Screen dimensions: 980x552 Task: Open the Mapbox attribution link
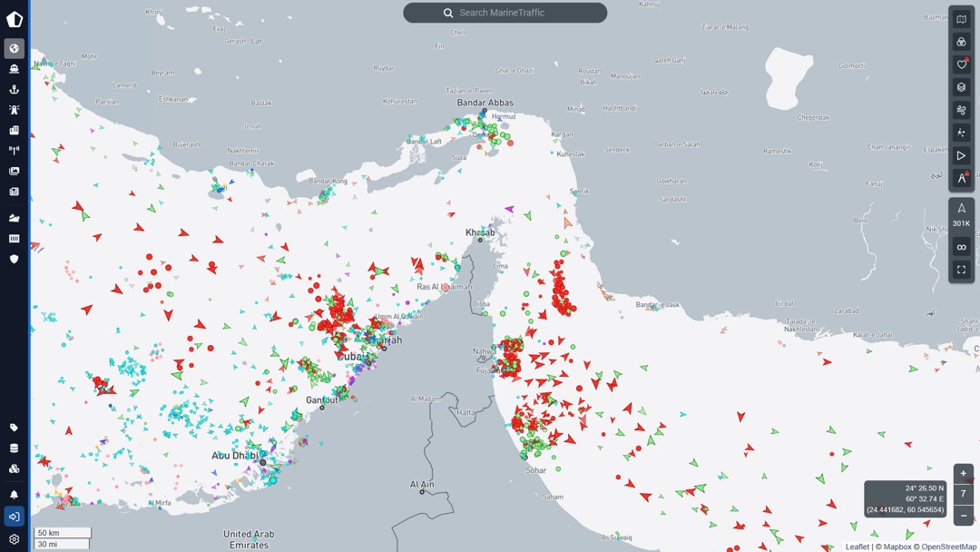click(898, 547)
